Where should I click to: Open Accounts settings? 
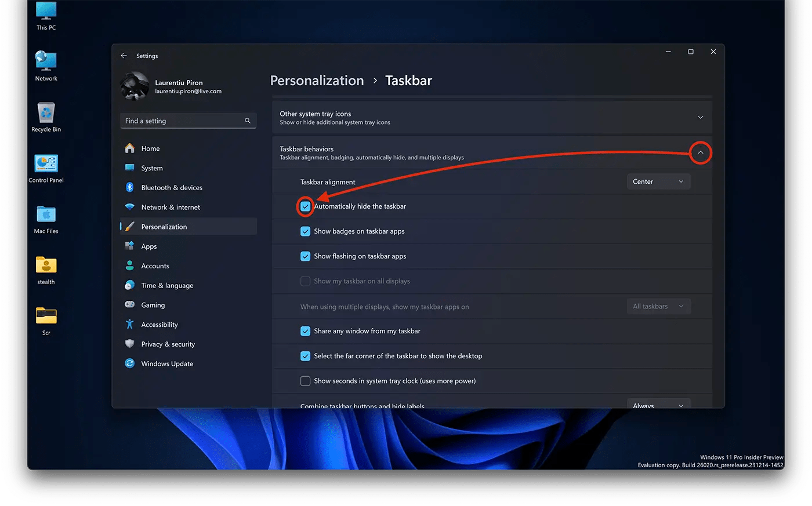[x=154, y=265]
